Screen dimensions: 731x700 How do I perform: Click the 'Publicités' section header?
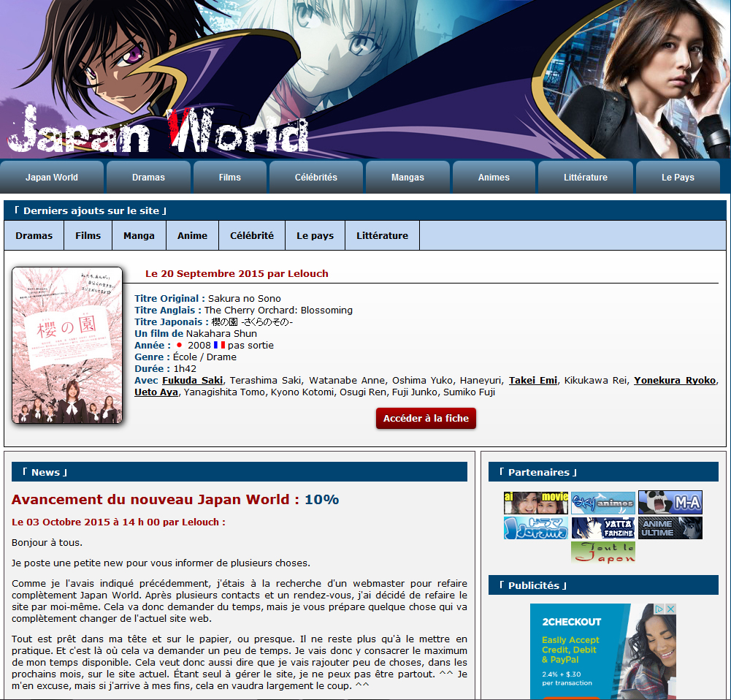(603, 585)
